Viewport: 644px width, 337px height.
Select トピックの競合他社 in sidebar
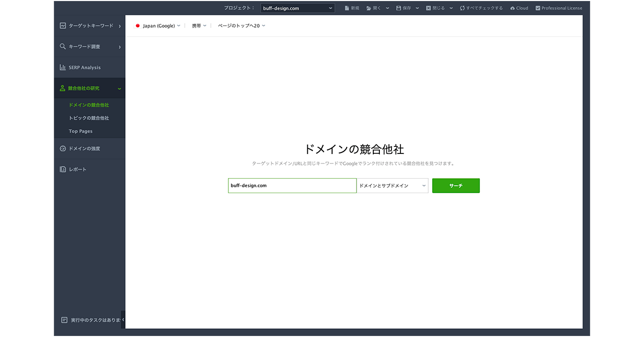(x=89, y=118)
